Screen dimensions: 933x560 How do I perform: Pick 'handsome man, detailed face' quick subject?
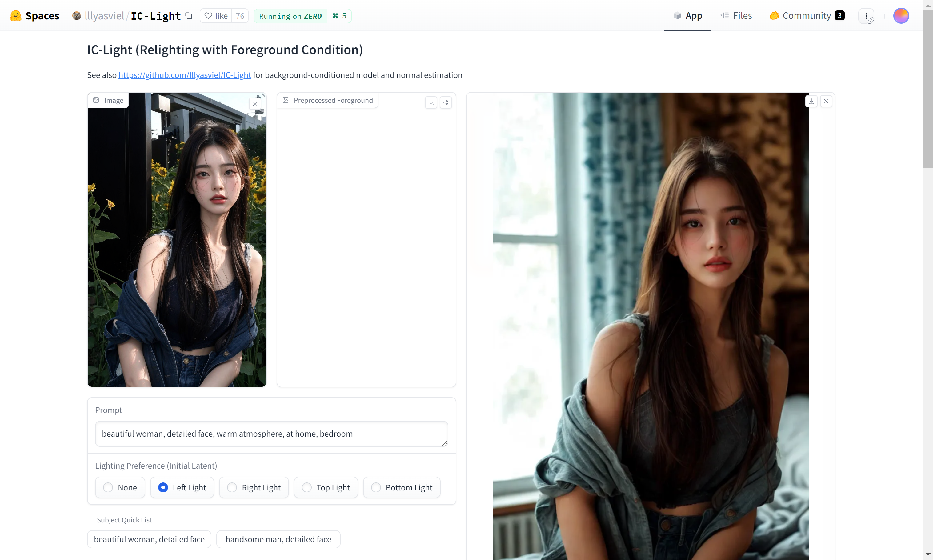pyautogui.click(x=278, y=539)
